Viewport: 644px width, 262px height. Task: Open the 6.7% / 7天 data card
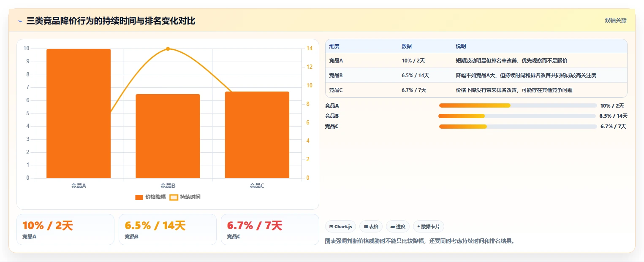pyautogui.click(x=270, y=230)
